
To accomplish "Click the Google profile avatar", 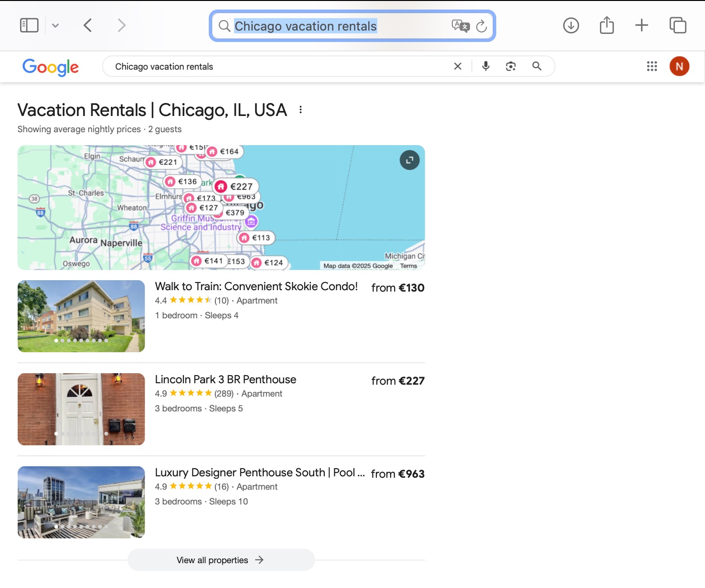I will click(679, 66).
